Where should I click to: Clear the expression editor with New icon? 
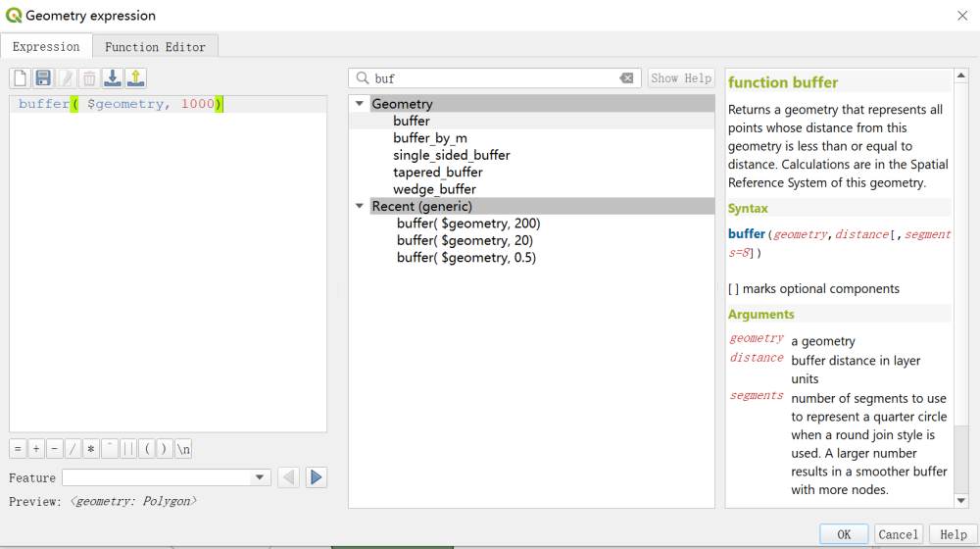tap(20, 78)
